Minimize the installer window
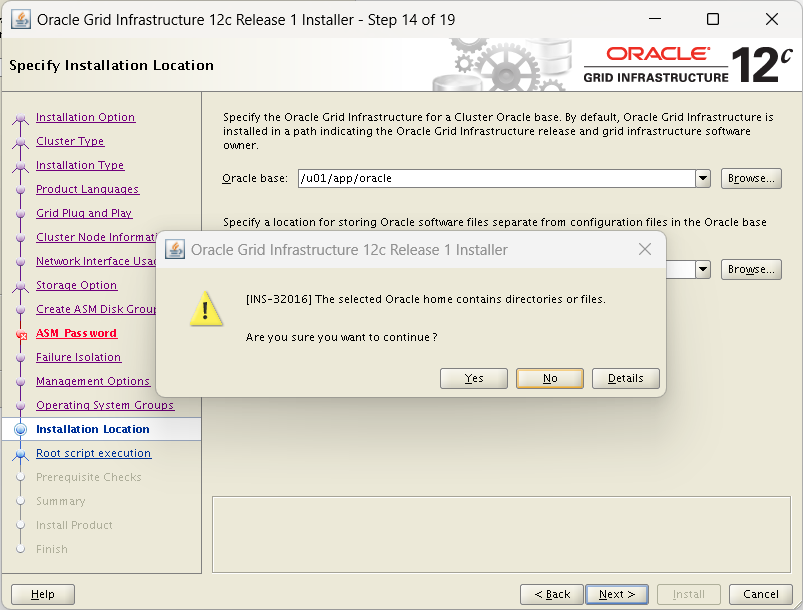Viewport: 803px width, 610px height. point(654,19)
